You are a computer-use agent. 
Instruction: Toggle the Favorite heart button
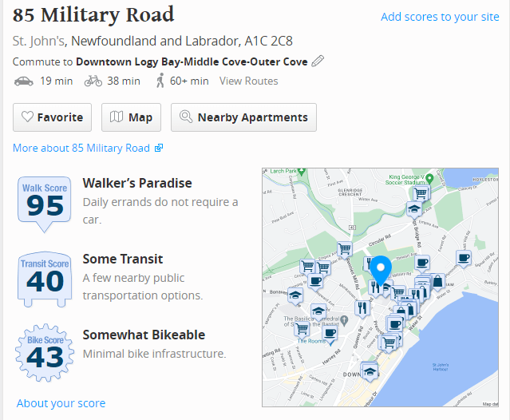click(x=53, y=117)
